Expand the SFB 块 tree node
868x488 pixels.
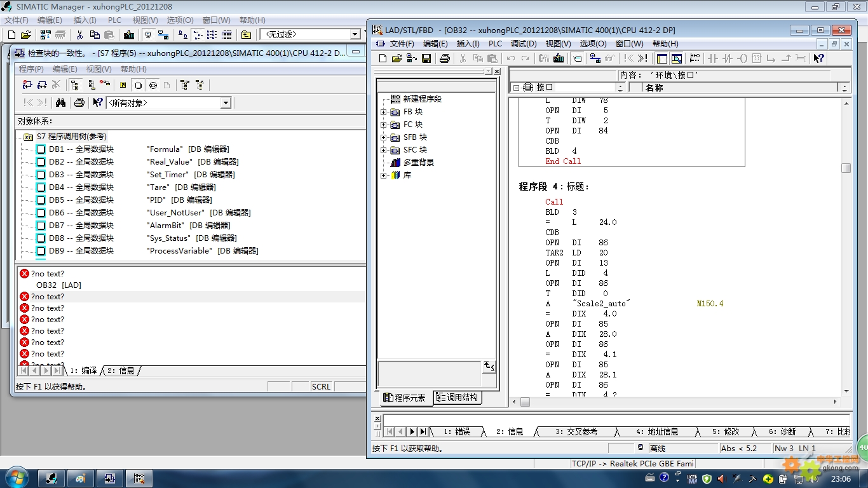pyautogui.click(x=384, y=137)
